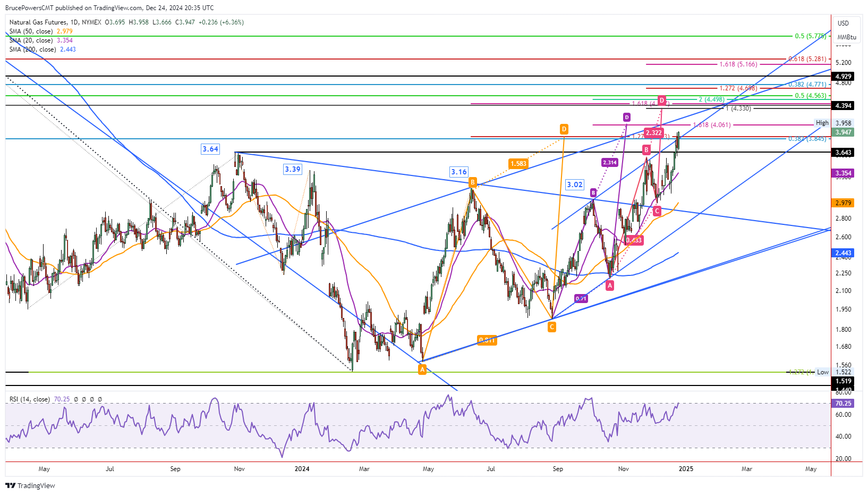Select the orange 1.583 ratio label
Image resolution: width=868 pixels, height=495 pixels.
pyautogui.click(x=518, y=163)
